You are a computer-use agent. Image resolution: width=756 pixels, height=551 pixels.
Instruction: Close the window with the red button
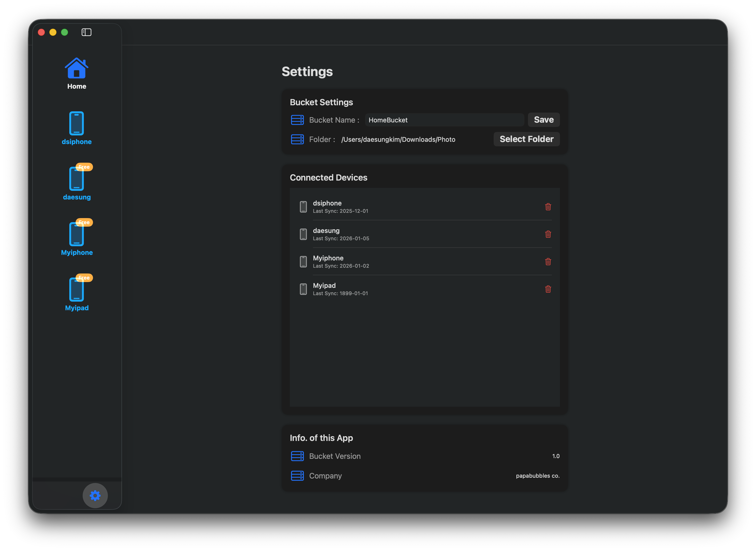[x=41, y=32]
